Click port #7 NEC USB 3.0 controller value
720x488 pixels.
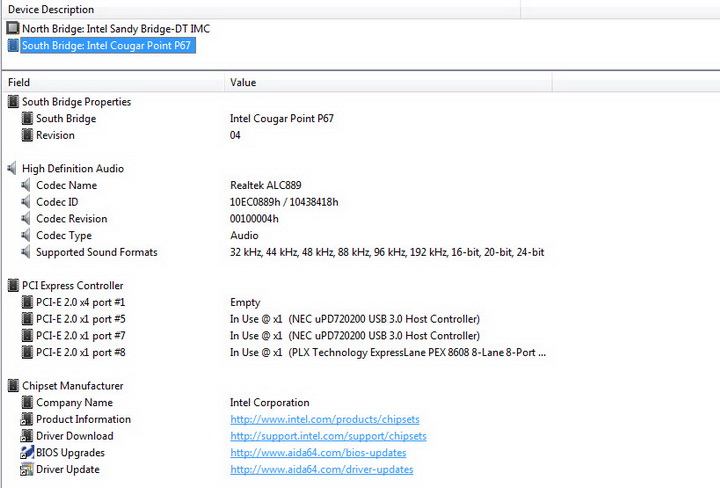click(x=355, y=336)
